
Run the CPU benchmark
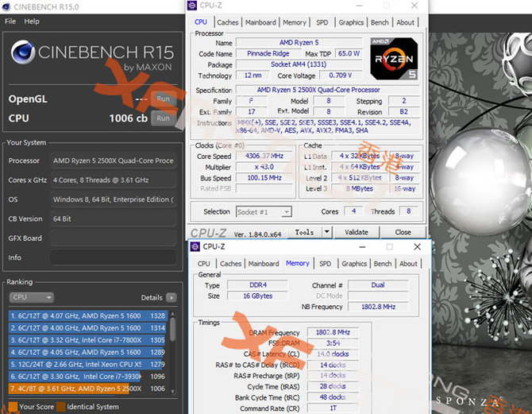(164, 118)
